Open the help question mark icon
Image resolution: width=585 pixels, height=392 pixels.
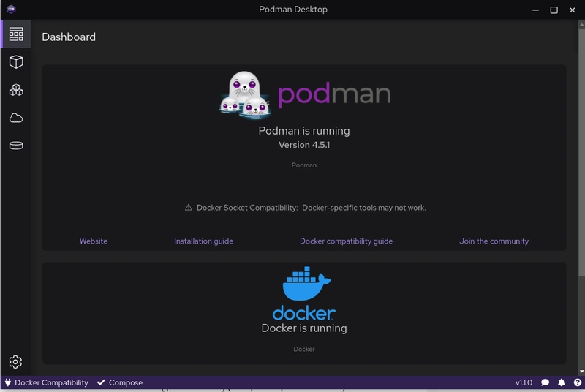point(578,382)
